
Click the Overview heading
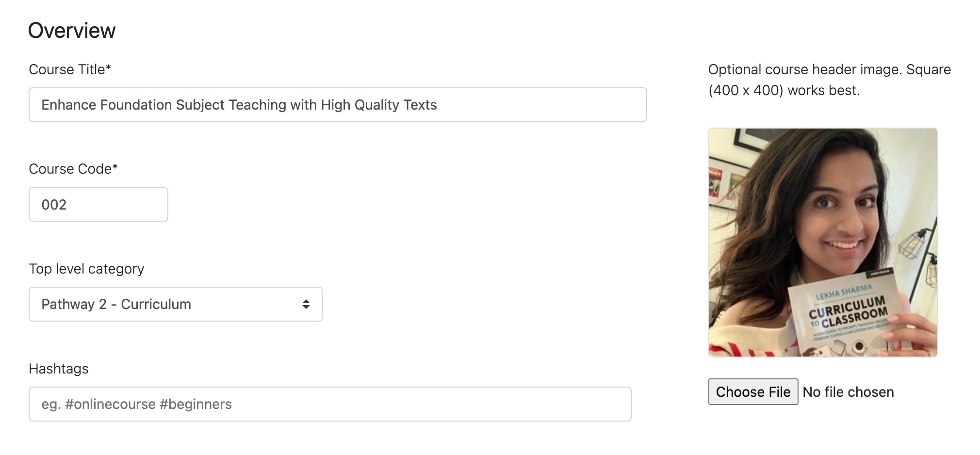tap(72, 31)
